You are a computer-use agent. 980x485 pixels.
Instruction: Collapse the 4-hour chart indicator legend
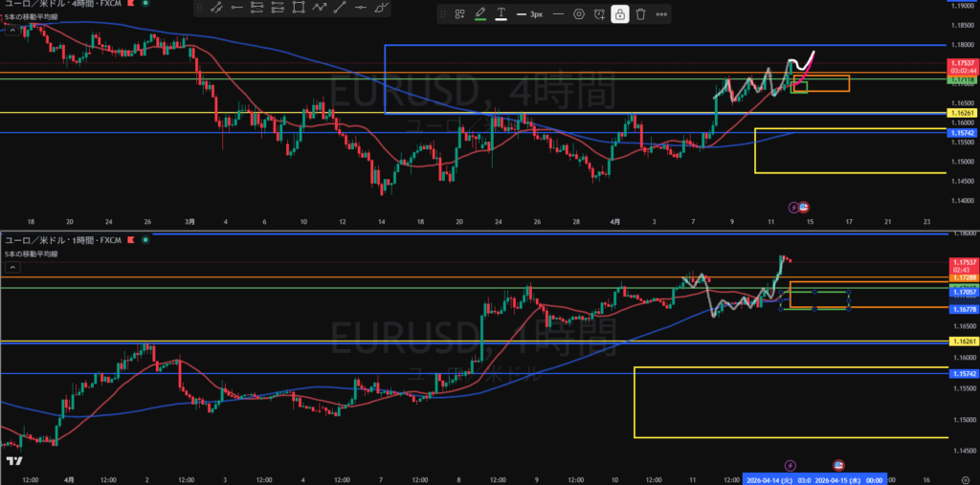[x=12, y=29]
